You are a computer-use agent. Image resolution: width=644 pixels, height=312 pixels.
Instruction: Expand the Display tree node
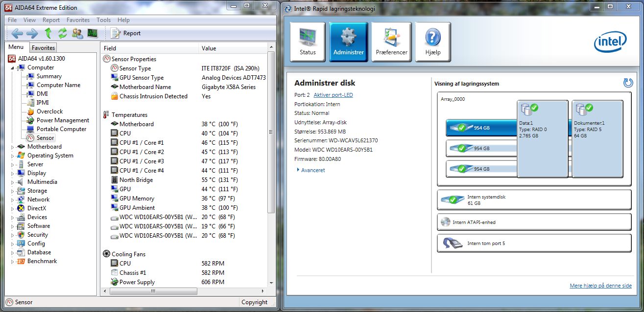tap(13, 173)
